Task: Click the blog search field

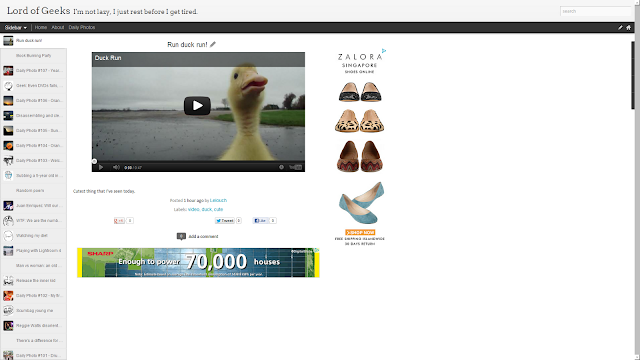Action: [x=595, y=11]
